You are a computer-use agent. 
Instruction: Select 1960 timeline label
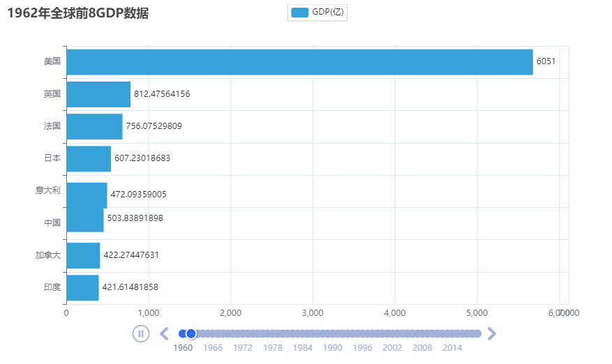(183, 347)
